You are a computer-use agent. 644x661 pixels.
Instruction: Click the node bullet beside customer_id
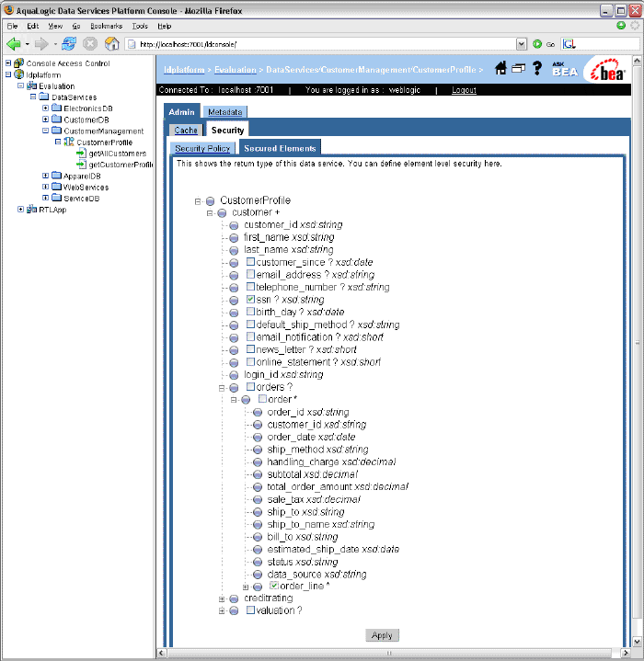[234, 225]
